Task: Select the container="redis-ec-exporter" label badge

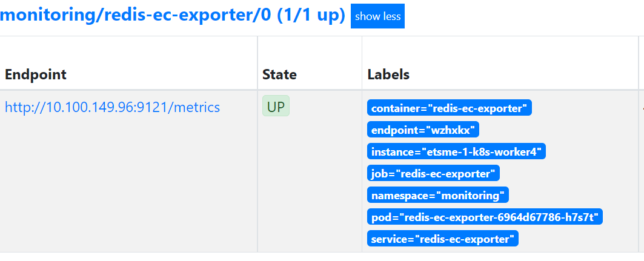Action: point(449,108)
